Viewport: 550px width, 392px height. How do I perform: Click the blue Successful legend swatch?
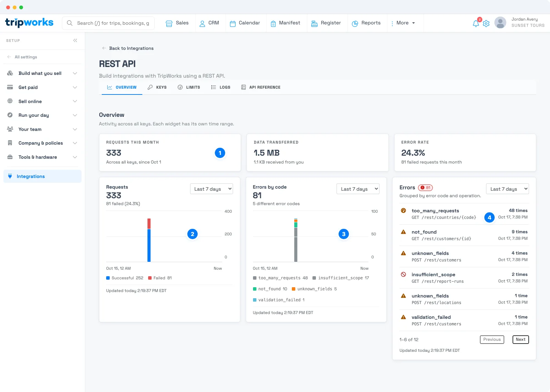click(x=108, y=278)
